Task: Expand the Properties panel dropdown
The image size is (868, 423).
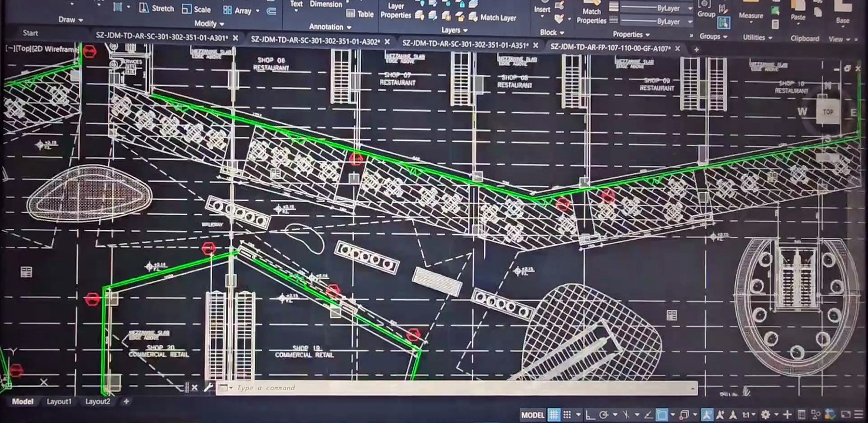Action: click(631, 34)
